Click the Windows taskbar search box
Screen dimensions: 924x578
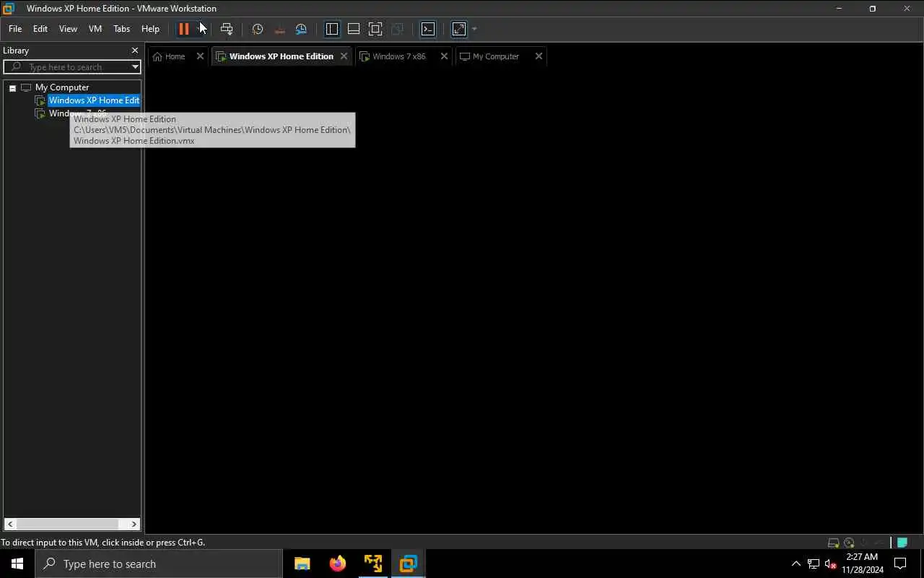coord(159,564)
